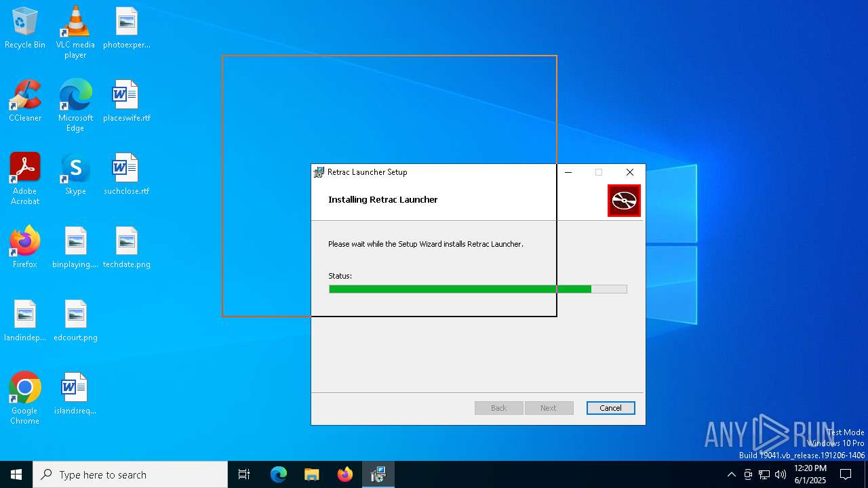The image size is (868, 488).
Task: Cancel the Retrac Launcher installation
Action: pos(610,408)
